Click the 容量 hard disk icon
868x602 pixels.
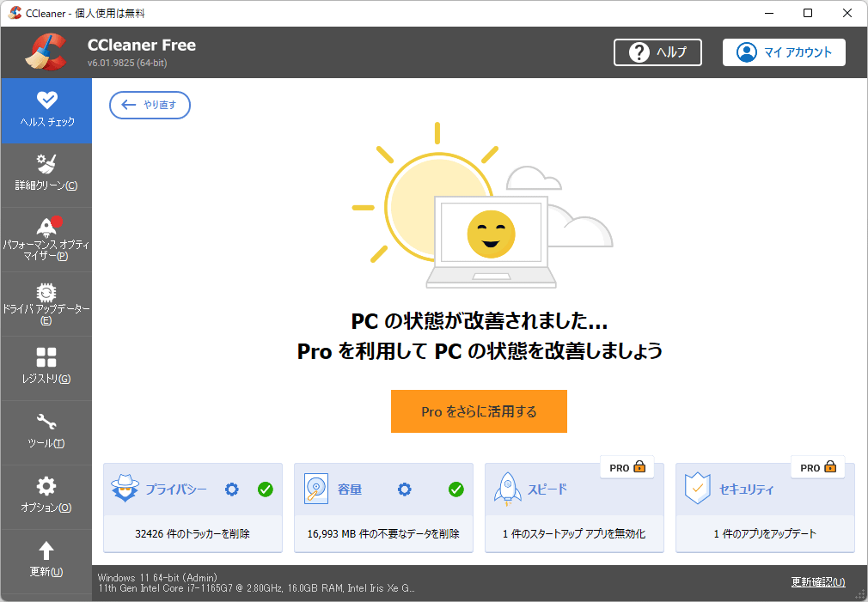pyautogui.click(x=316, y=489)
